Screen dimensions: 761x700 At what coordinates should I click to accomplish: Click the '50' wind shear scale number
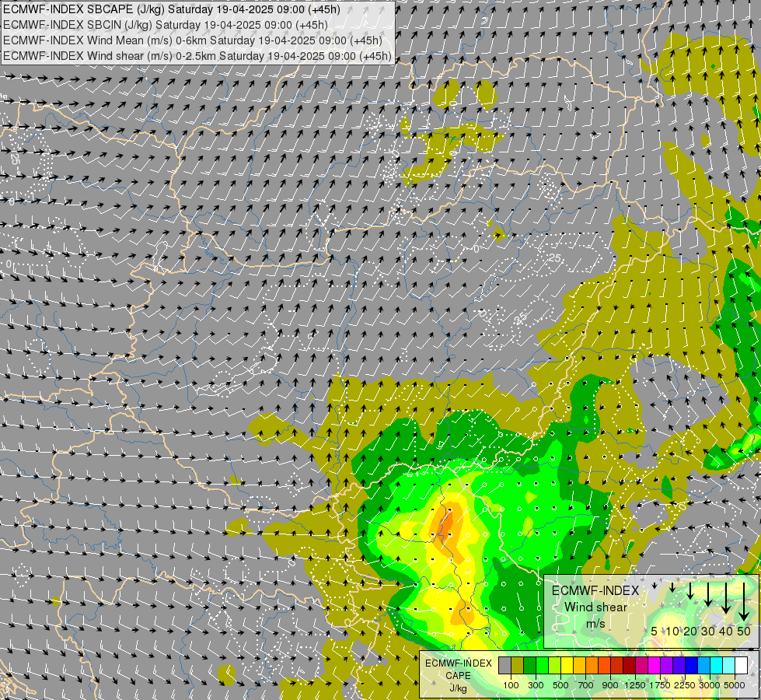point(744,631)
